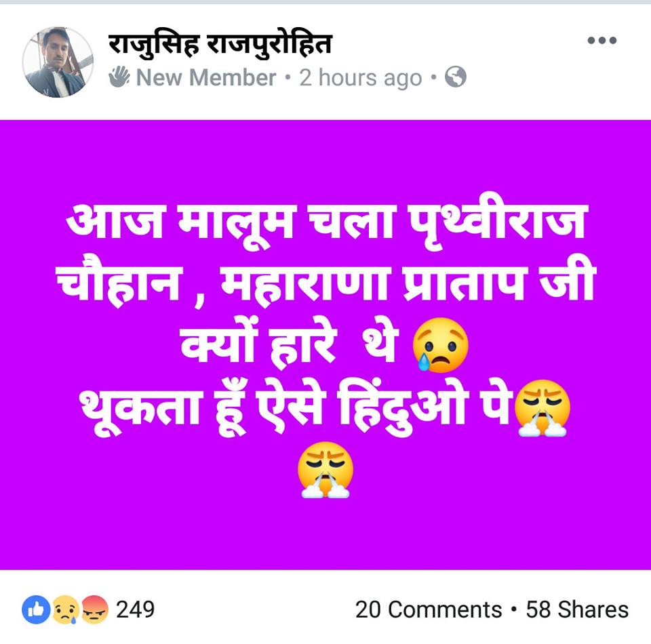Image resolution: width=651 pixels, height=644 pixels.
Task: Click the text line आज मालूम चला पृथ्वीराज
Action: [325, 222]
